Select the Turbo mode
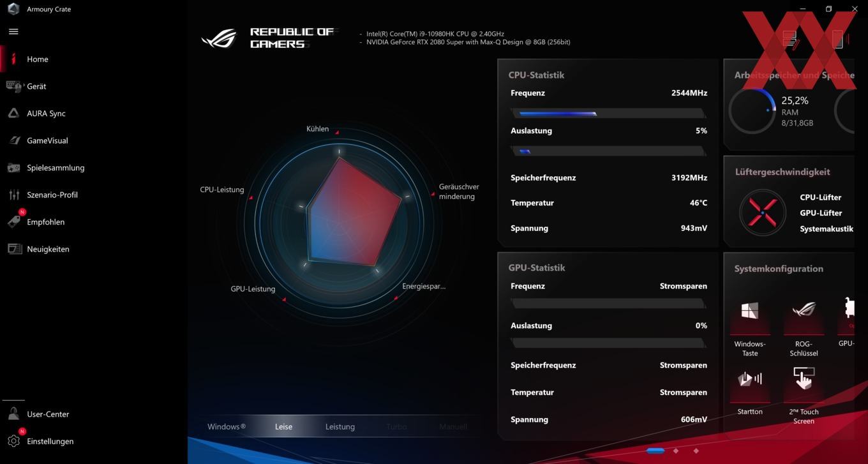 click(x=396, y=427)
